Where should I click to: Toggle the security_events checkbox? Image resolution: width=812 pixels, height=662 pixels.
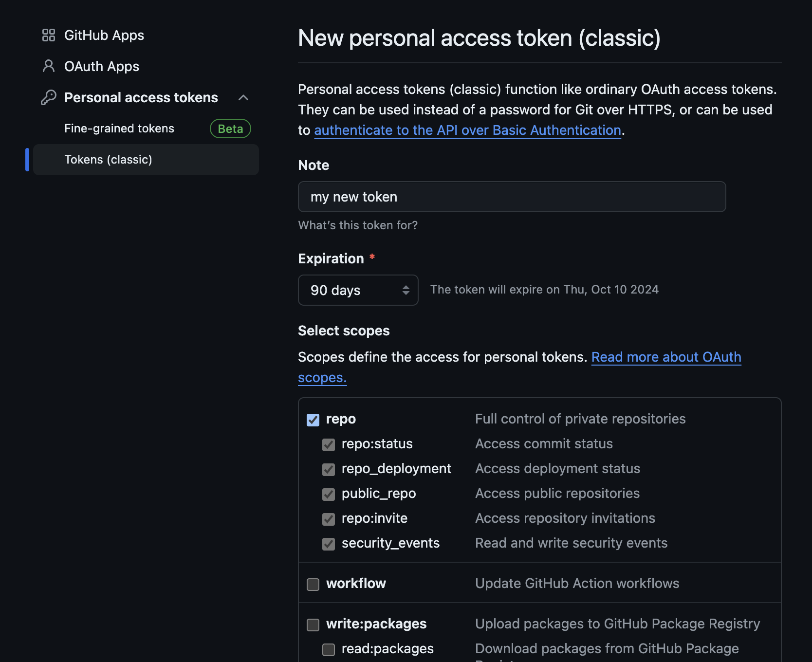(329, 544)
